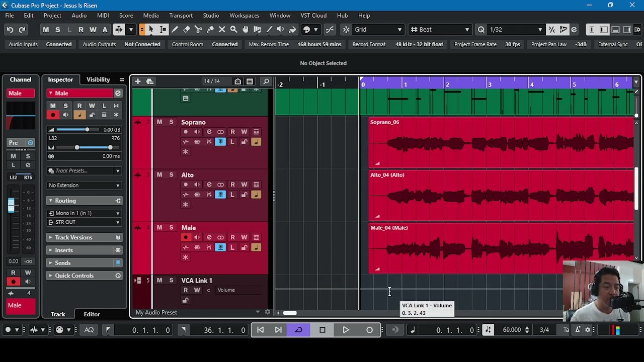644x362 pixels.
Task: Expand the Track Versions section
Action: [84, 237]
